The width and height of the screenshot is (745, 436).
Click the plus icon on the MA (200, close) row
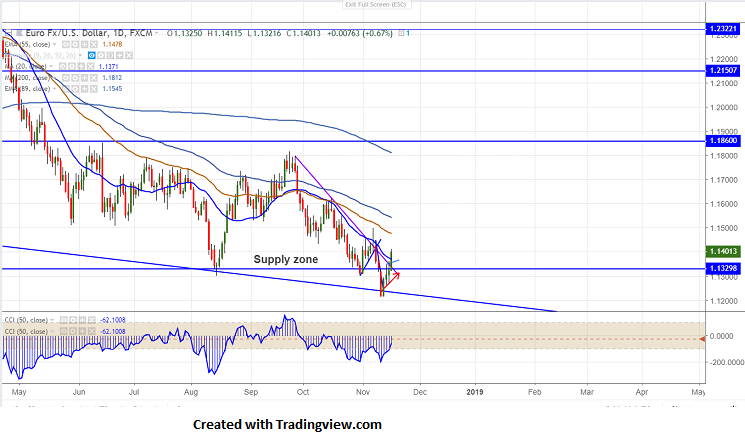[x=85, y=78]
